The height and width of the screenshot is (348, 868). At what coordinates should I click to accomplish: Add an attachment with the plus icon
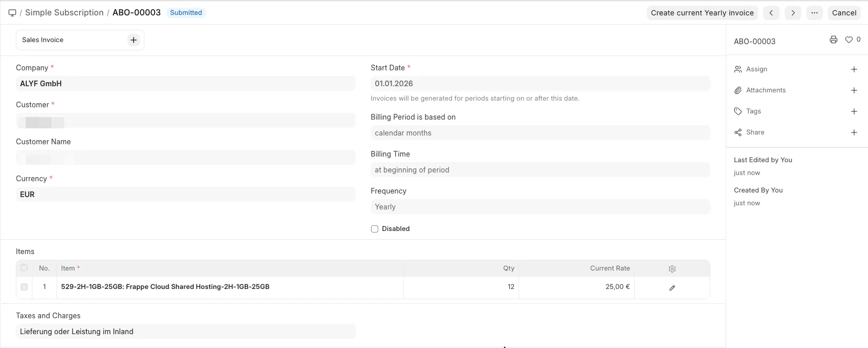pyautogui.click(x=854, y=90)
